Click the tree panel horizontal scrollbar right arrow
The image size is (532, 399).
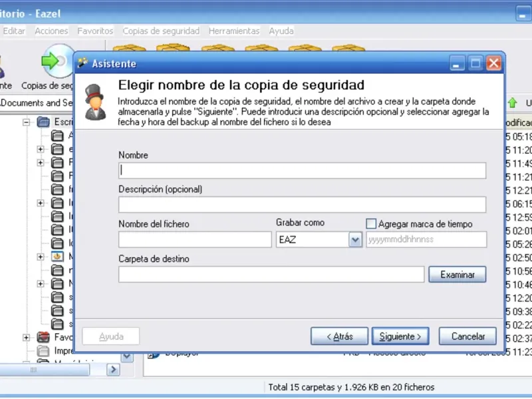click(113, 369)
